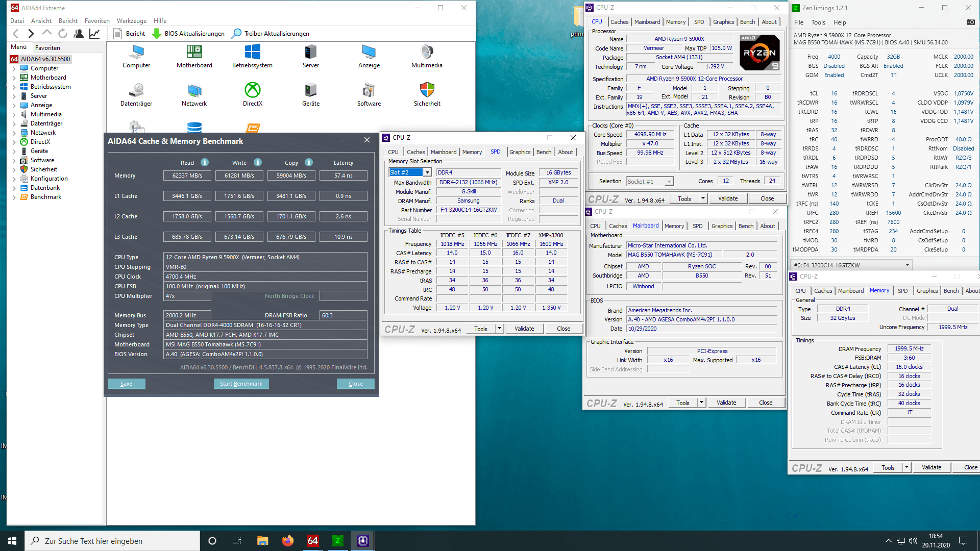Image resolution: width=980 pixels, height=551 pixels.
Task: Open BIOS Aktualisierungen in AIDA64 toolbar
Action: pos(188,34)
